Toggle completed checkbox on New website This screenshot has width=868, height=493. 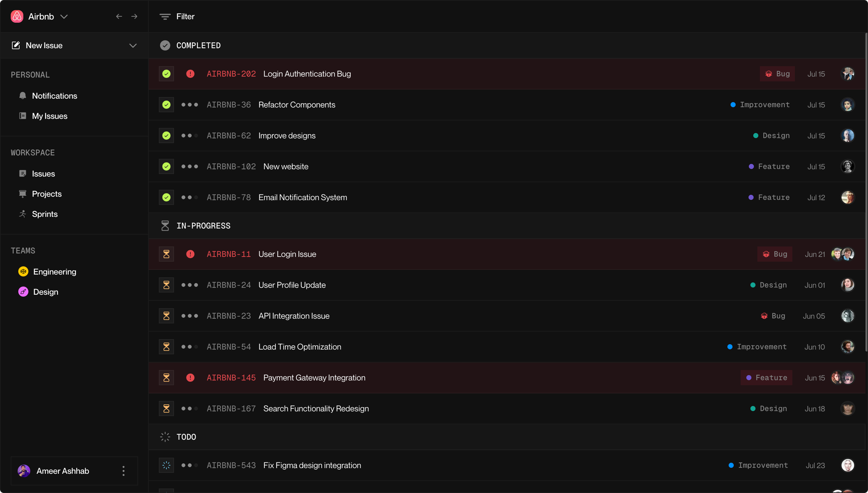(166, 166)
